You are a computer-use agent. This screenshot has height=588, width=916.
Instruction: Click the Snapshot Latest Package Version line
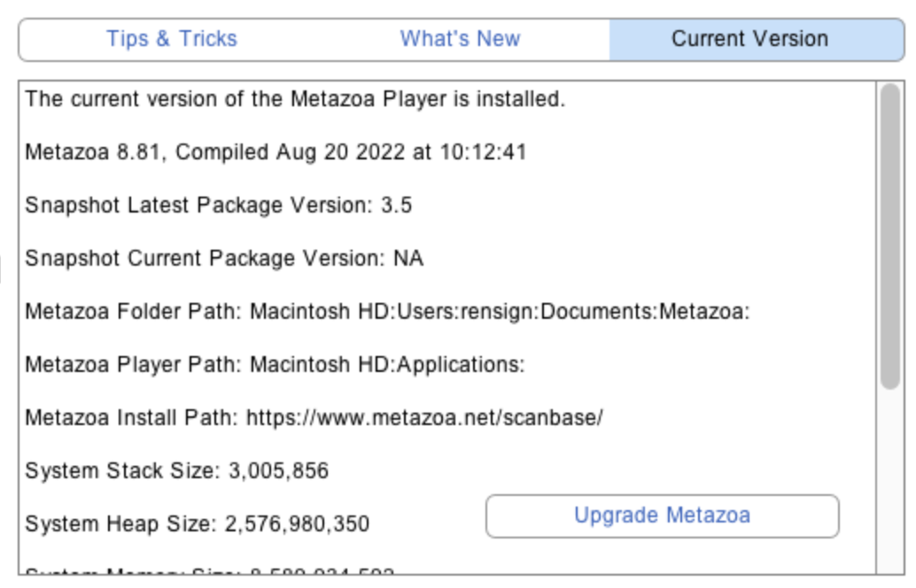(218, 205)
